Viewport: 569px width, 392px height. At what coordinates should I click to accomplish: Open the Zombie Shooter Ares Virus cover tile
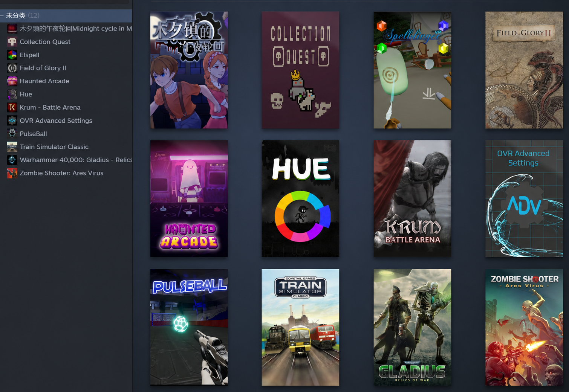point(524,327)
